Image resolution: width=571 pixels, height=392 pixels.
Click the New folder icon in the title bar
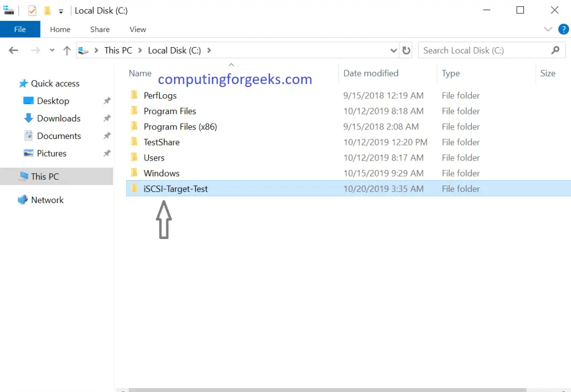point(48,11)
